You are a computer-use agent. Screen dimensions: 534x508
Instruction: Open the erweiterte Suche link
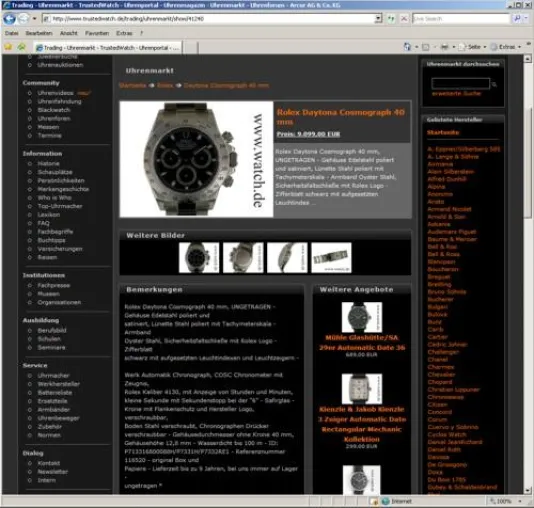tap(456, 93)
